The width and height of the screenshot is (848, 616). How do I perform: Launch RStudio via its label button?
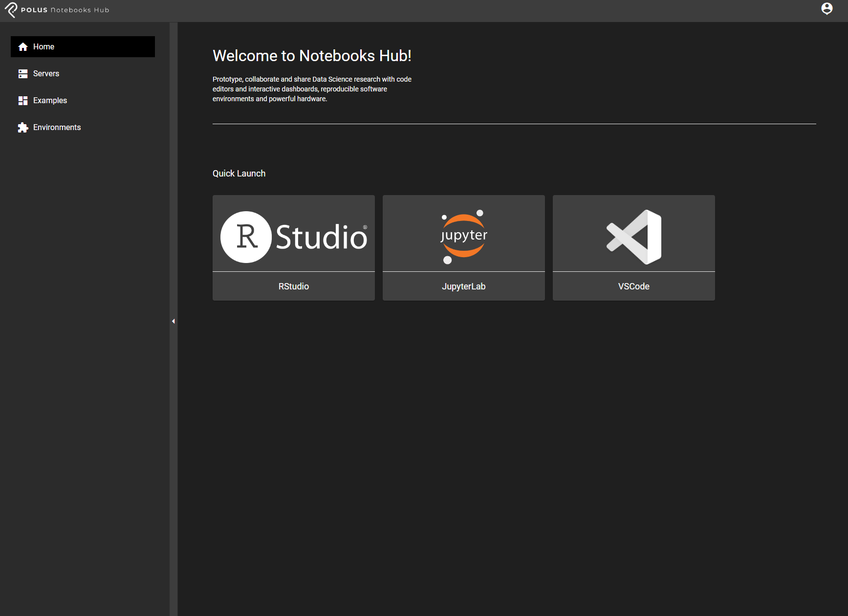point(294,286)
